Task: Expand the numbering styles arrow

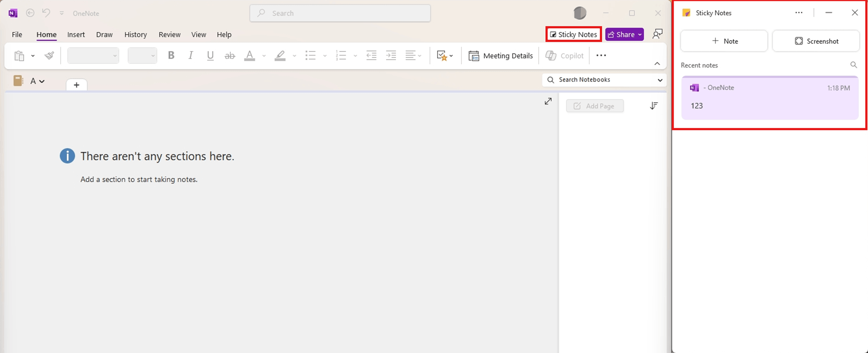Action: pos(355,56)
